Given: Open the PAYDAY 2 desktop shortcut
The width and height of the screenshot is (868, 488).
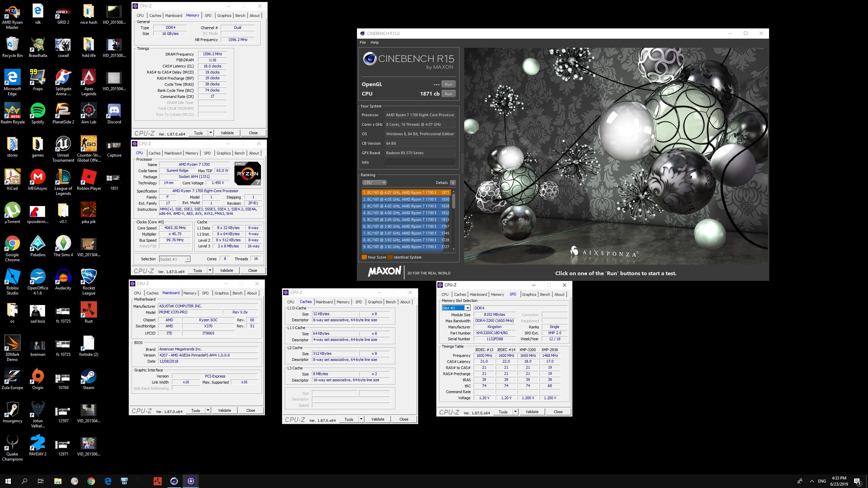Looking at the screenshot, I should click(38, 446).
